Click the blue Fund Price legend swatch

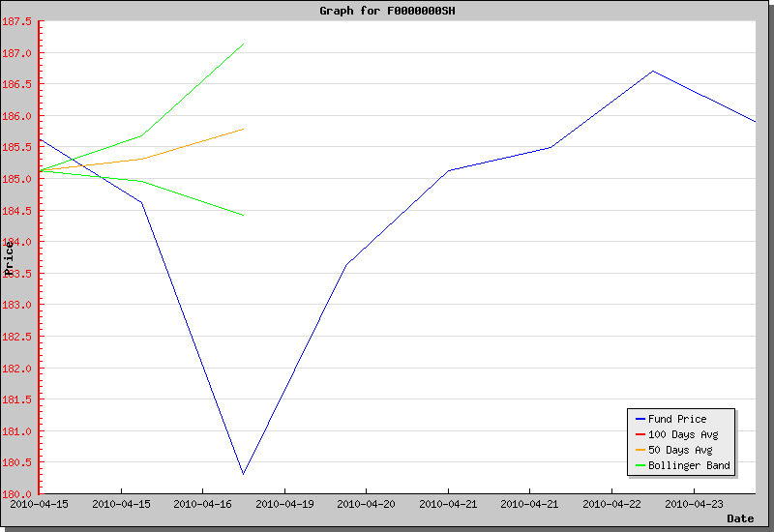pos(640,420)
